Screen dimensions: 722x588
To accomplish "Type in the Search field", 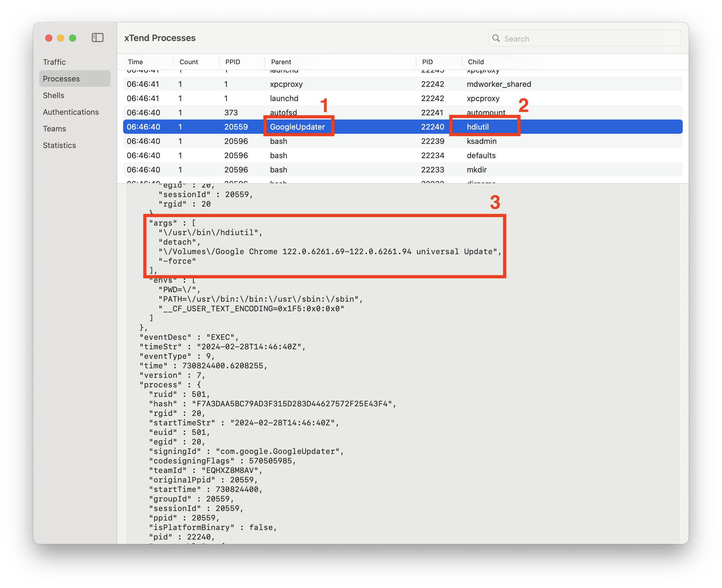I will click(590, 39).
